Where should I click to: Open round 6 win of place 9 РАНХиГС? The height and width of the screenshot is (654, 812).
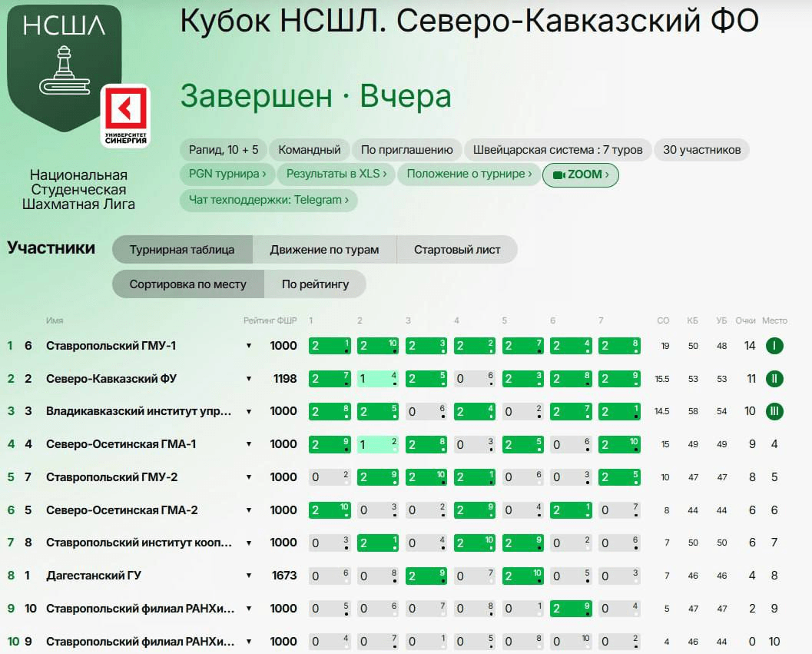[572, 609]
